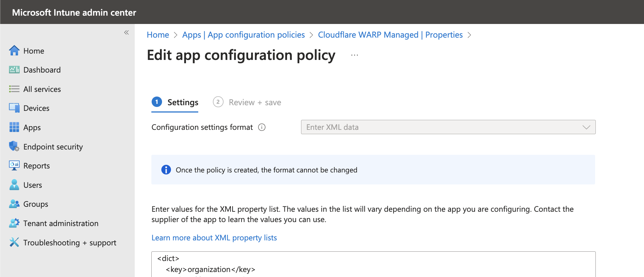
Task: Click the Devices monitor icon
Action: (x=14, y=108)
